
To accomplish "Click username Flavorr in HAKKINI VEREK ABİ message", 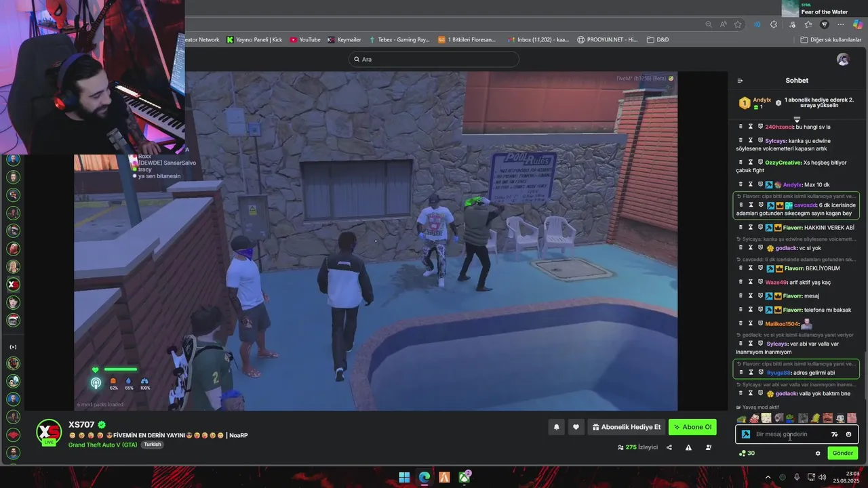I will (793, 228).
